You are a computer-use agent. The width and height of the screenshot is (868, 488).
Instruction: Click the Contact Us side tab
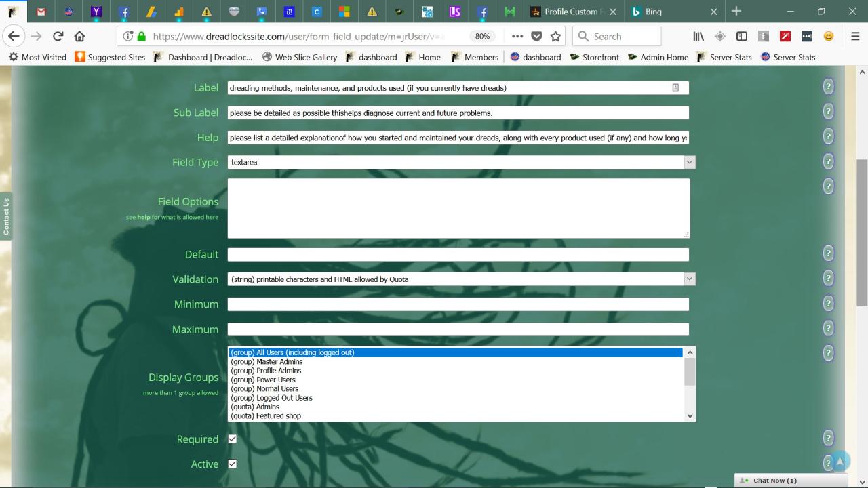(x=6, y=216)
